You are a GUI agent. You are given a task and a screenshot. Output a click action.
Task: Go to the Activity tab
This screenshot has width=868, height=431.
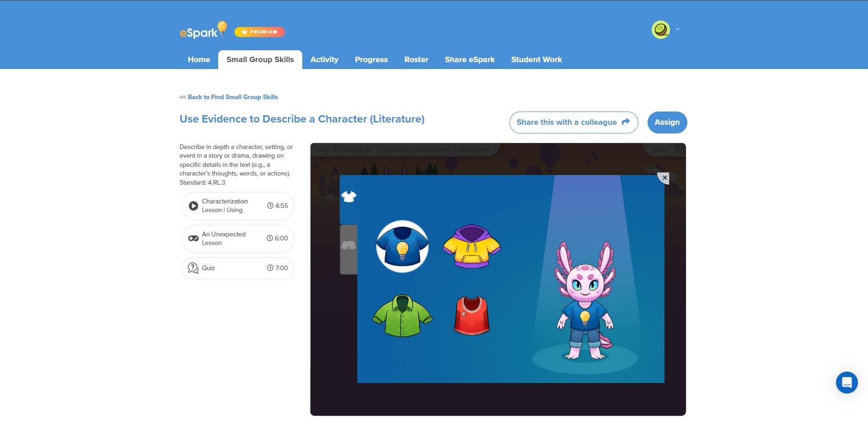tap(324, 59)
